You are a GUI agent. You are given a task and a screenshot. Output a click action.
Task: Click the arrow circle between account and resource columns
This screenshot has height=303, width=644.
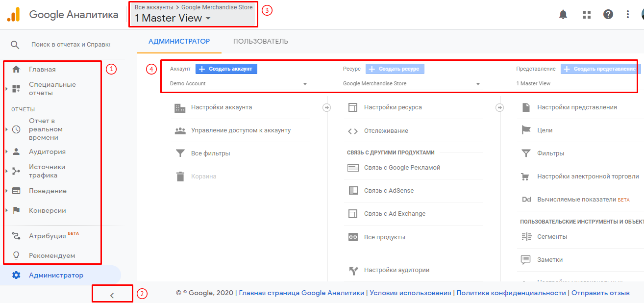[x=327, y=107]
